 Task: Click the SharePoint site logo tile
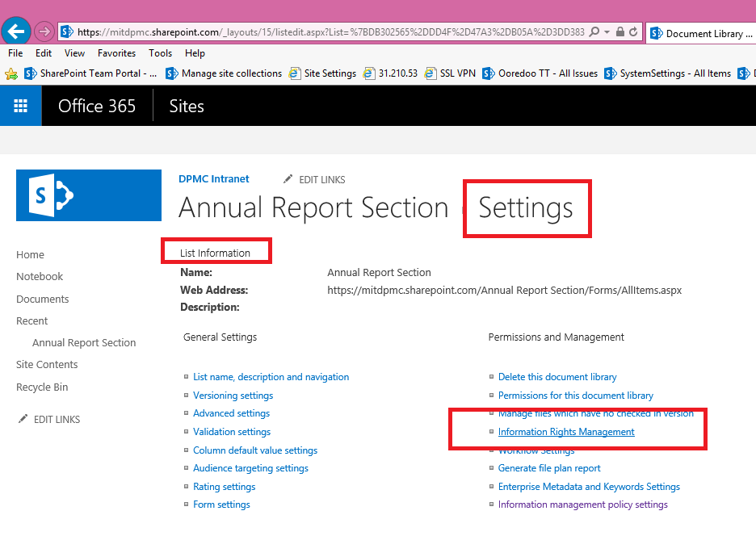pyautogui.click(x=88, y=195)
